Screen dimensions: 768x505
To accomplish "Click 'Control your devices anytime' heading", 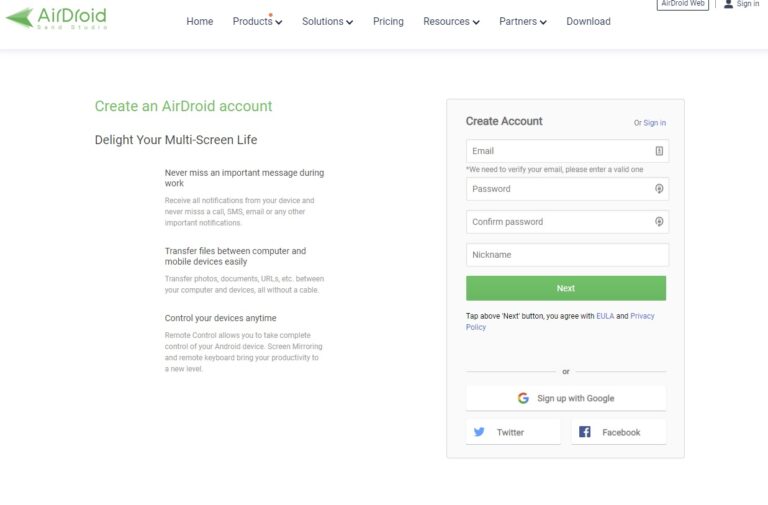I will pyautogui.click(x=220, y=318).
